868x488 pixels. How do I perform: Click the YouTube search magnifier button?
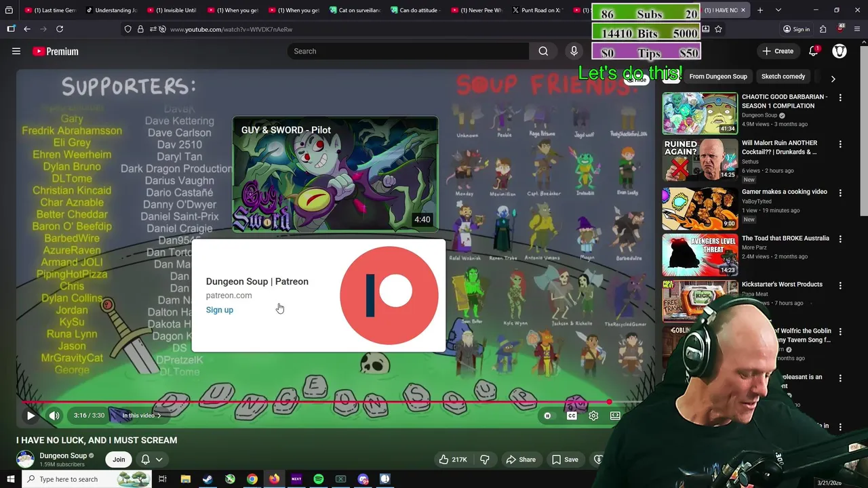(x=543, y=51)
